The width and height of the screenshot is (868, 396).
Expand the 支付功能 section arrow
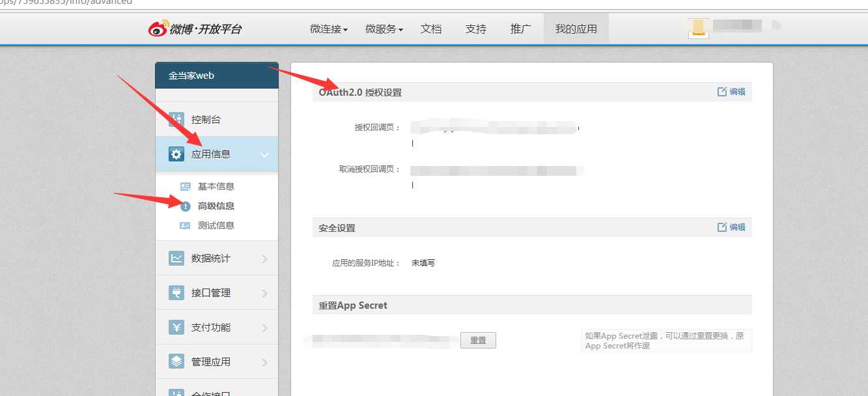pyautogui.click(x=264, y=328)
